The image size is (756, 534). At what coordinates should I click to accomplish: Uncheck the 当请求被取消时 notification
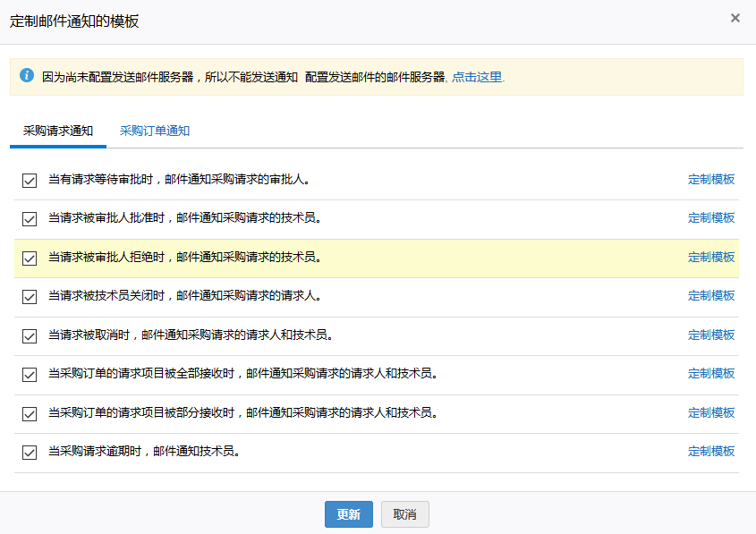(x=30, y=335)
